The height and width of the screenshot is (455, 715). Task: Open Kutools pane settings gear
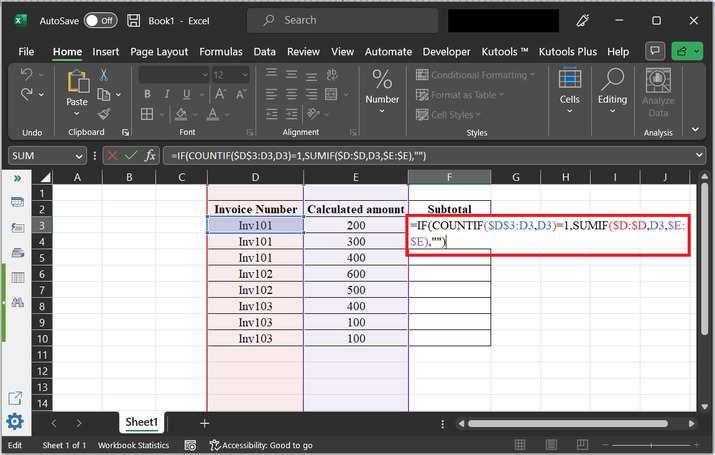point(15,421)
